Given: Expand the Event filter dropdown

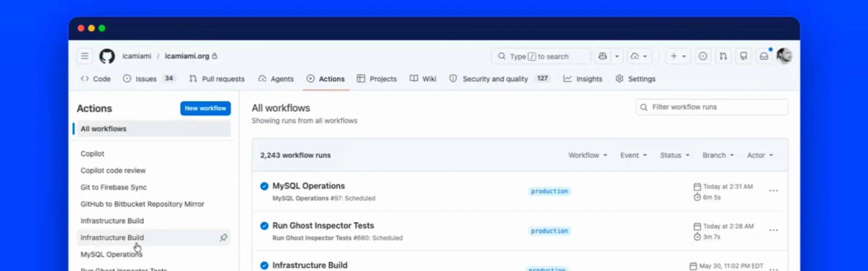Looking at the screenshot, I should tap(633, 155).
